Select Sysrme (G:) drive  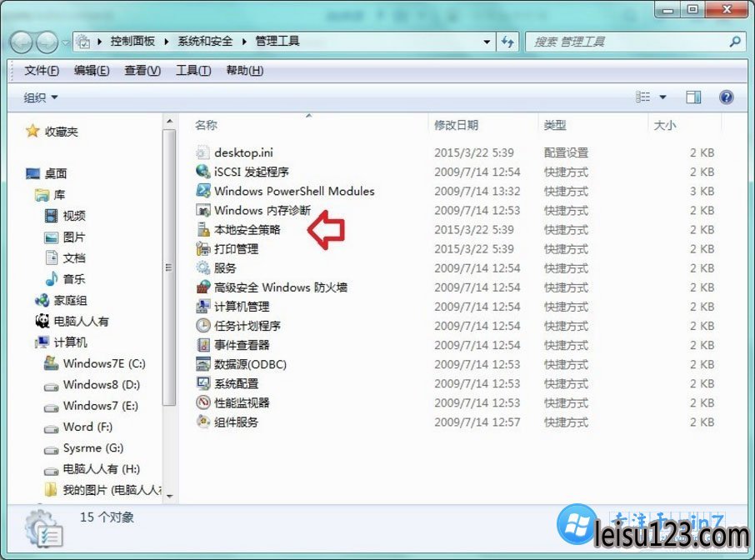84,448
